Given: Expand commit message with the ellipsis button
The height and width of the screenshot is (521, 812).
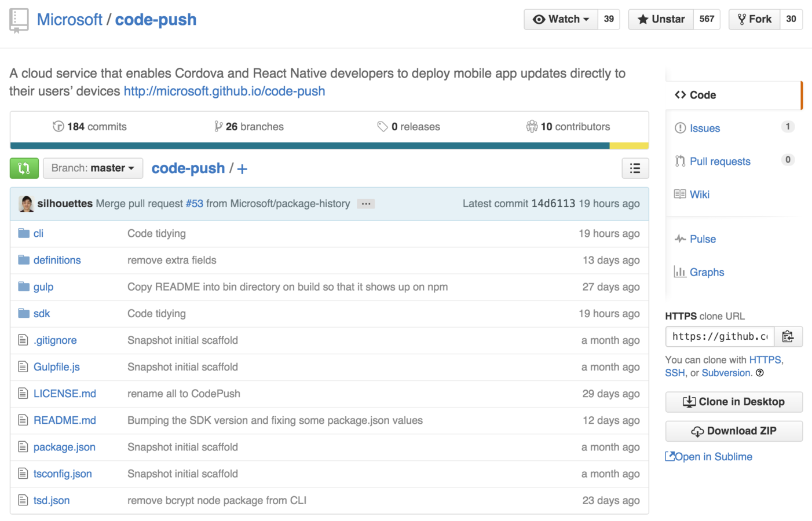Looking at the screenshot, I should click(x=366, y=204).
